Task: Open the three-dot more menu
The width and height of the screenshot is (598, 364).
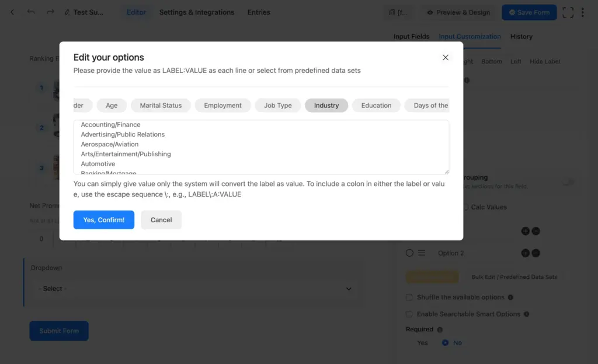Action: click(582, 13)
